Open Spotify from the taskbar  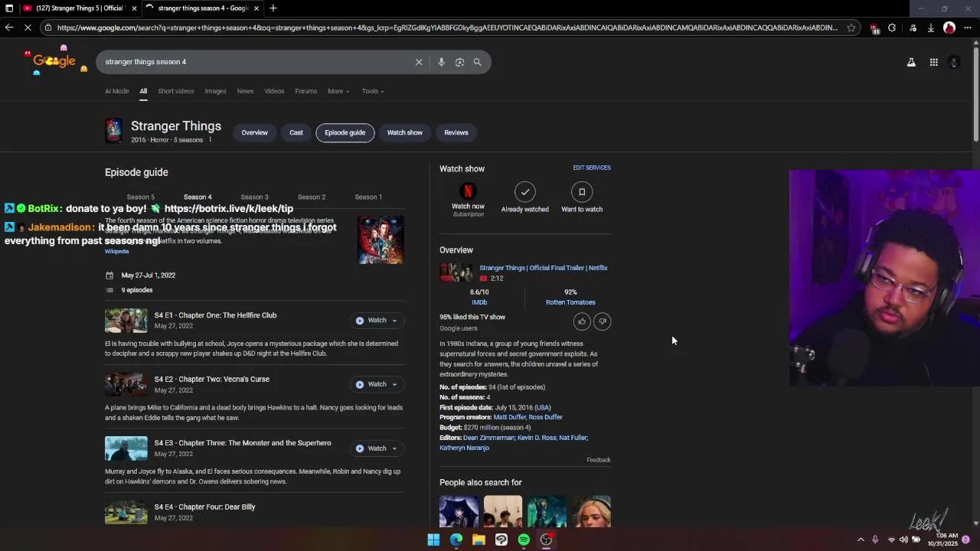point(524,540)
